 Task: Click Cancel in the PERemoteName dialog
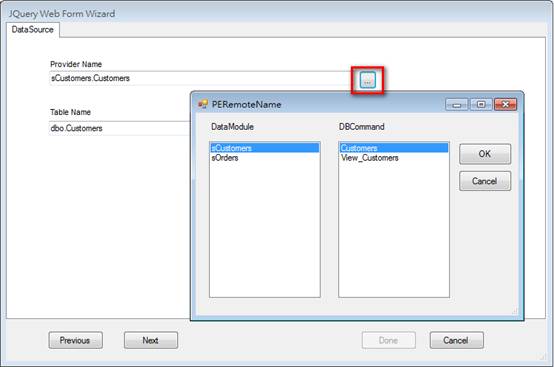coord(485,181)
